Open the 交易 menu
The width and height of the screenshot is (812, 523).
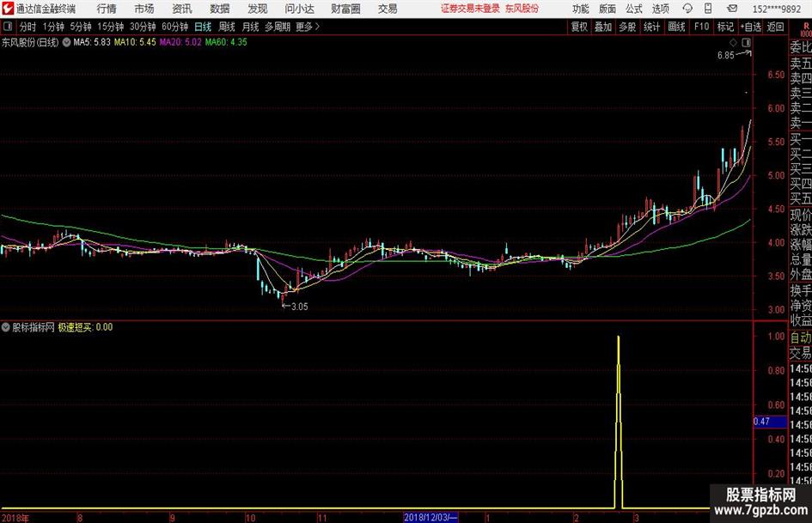pos(388,9)
